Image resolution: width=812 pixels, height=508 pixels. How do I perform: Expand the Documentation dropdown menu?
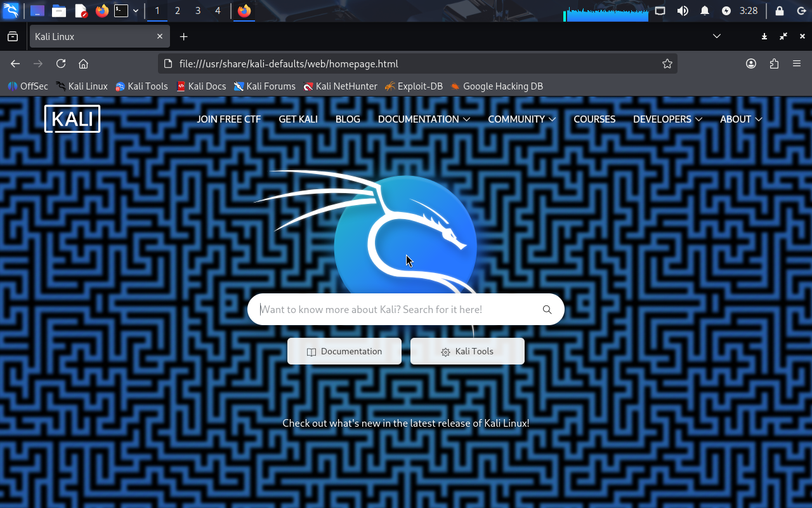[423, 119]
